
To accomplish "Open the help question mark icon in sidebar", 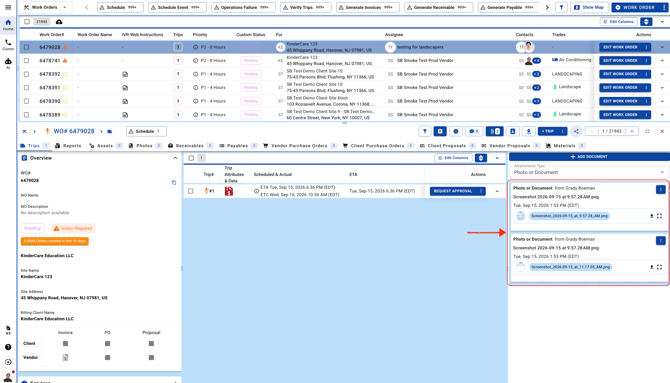I will (x=8, y=347).
